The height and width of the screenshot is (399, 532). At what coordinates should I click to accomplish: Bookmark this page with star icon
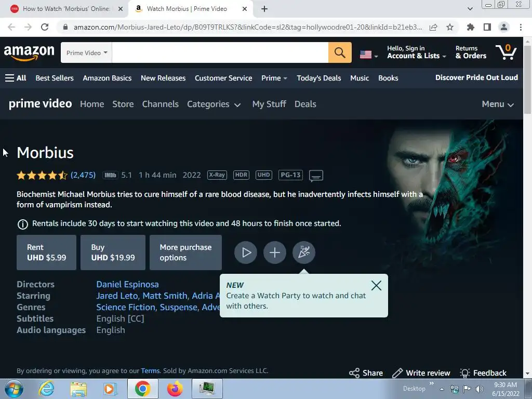point(450,27)
